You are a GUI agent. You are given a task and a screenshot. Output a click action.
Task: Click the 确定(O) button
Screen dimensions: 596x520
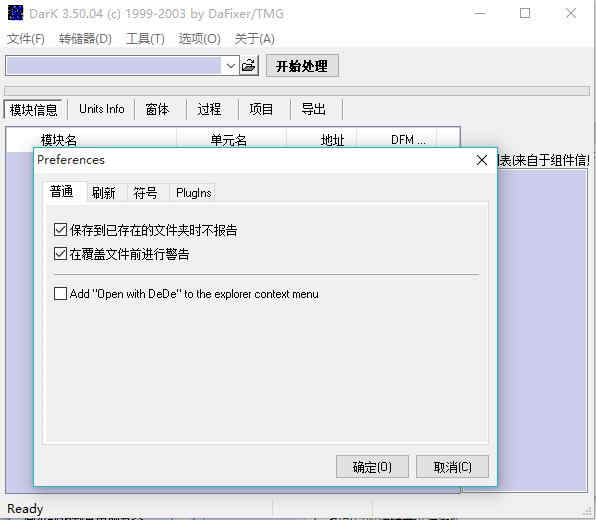(x=372, y=466)
